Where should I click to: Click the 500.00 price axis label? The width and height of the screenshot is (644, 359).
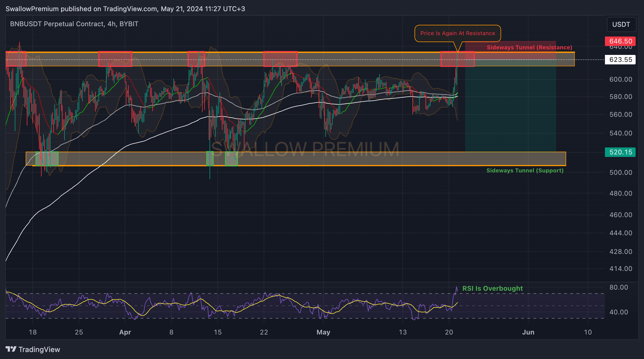[621, 173]
